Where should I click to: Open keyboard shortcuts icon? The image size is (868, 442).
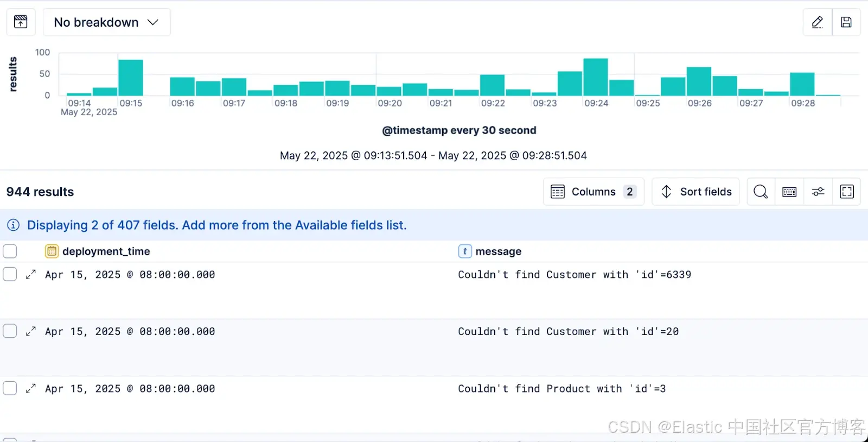(789, 192)
